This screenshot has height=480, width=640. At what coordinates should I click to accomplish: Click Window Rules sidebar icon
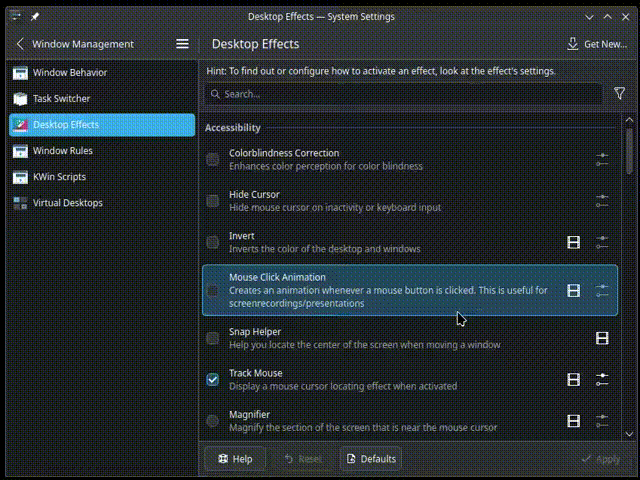[x=20, y=151]
